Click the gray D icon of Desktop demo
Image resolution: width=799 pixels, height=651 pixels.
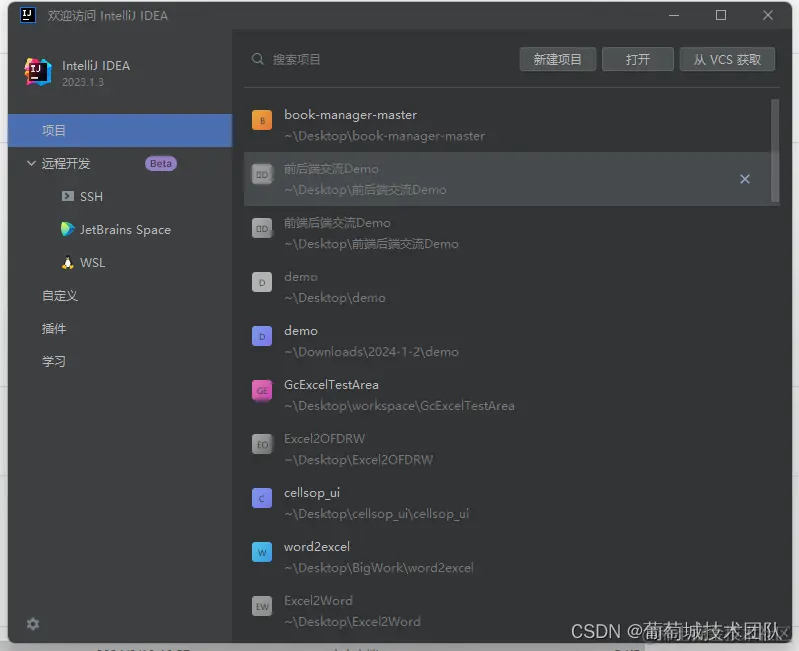point(262,283)
